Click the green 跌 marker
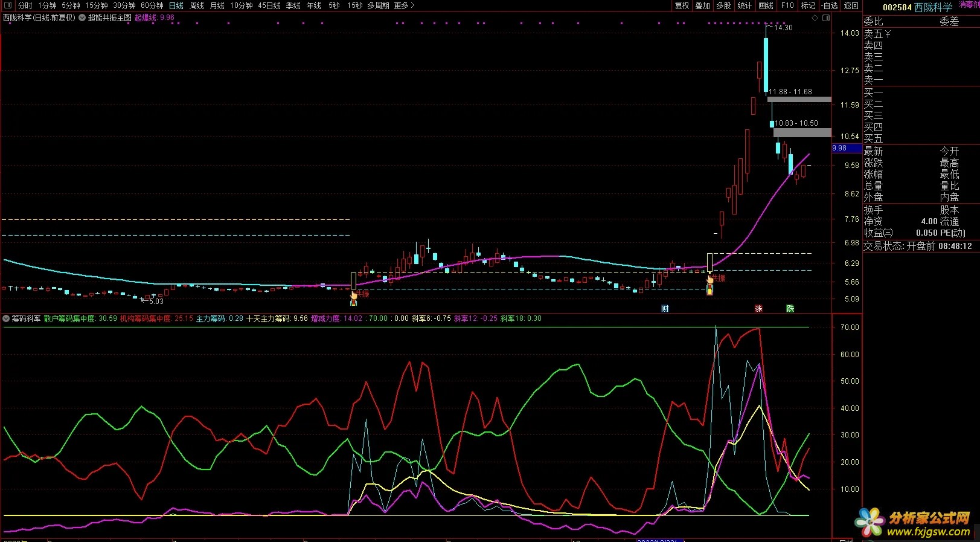Screen dimensions: 980x542 (790, 309)
